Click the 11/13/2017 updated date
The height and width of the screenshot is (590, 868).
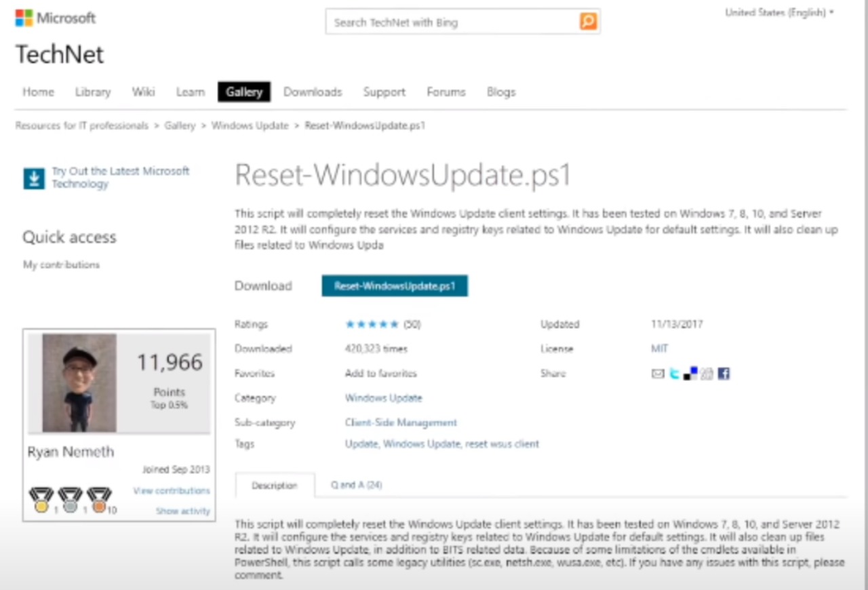point(677,324)
